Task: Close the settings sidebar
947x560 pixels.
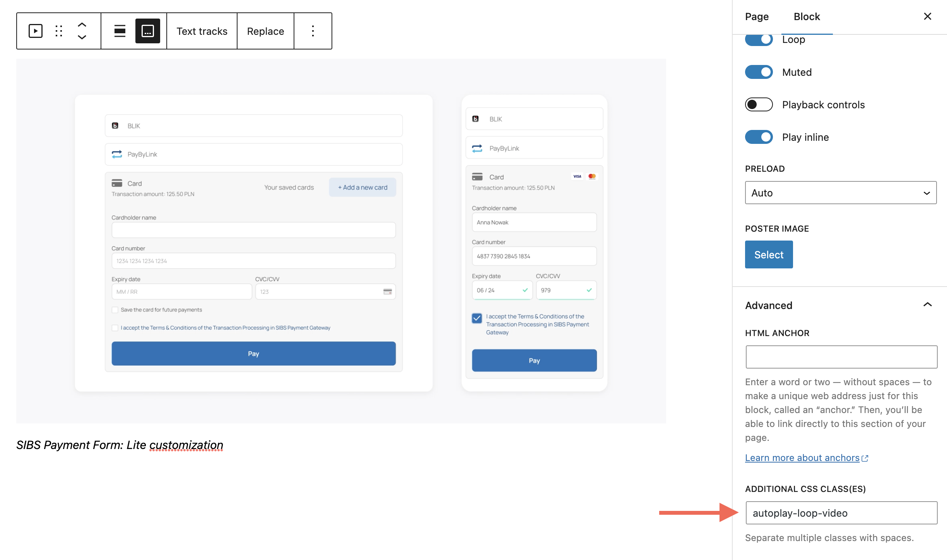Action: (x=928, y=16)
